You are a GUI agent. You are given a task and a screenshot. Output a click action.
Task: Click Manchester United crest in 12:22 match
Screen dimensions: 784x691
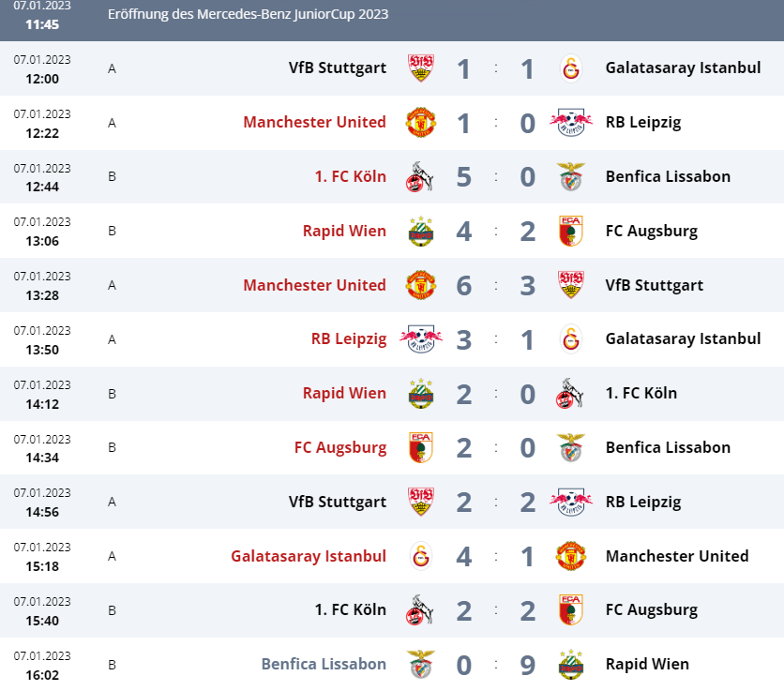[x=420, y=122]
